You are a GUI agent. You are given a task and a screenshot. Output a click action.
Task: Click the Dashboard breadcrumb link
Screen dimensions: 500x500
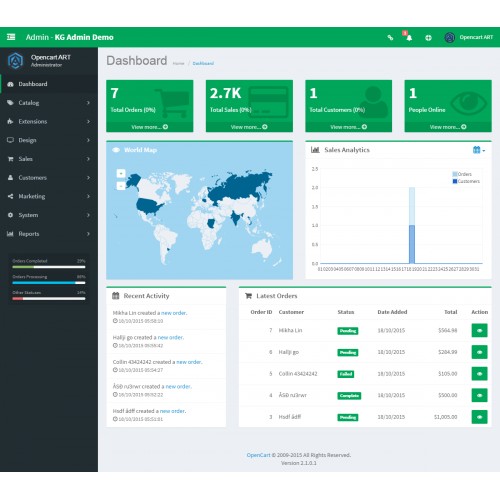point(203,63)
